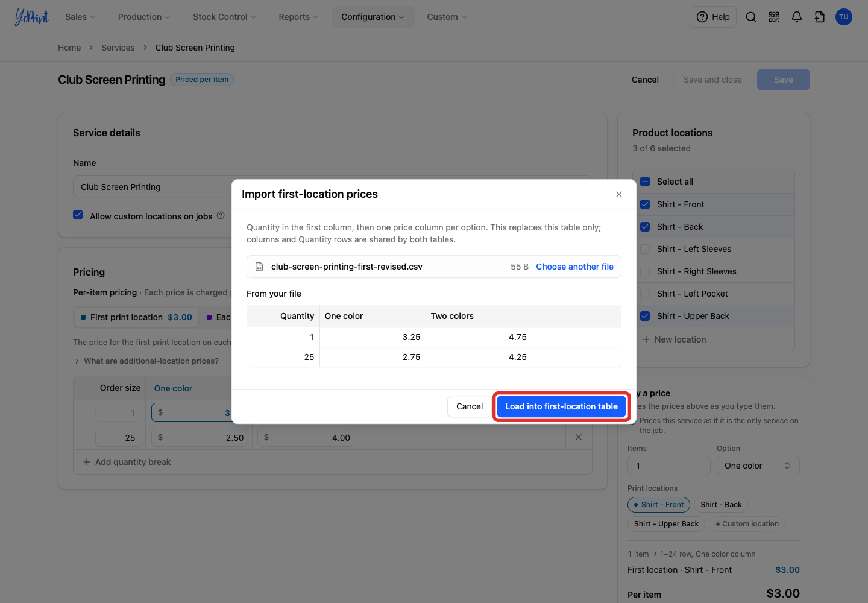Click the 4.00 price input

point(306,438)
